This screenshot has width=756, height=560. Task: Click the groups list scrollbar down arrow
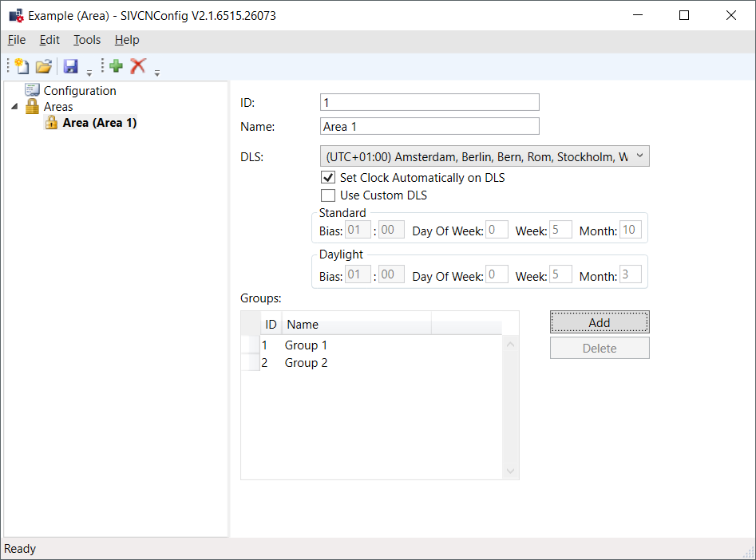pyautogui.click(x=511, y=471)
